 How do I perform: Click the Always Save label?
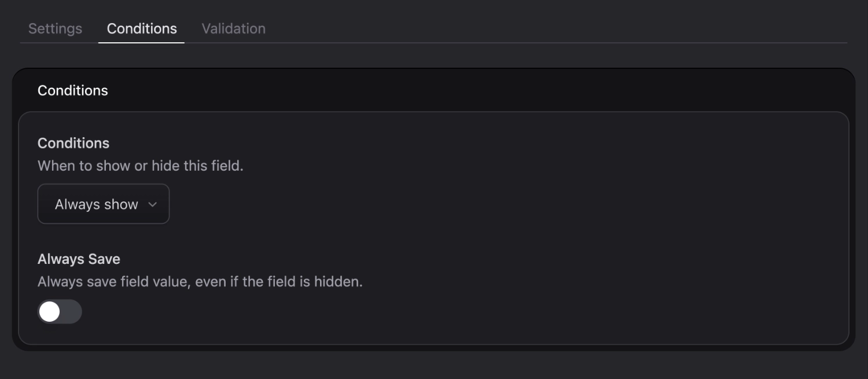coord(79,259)
